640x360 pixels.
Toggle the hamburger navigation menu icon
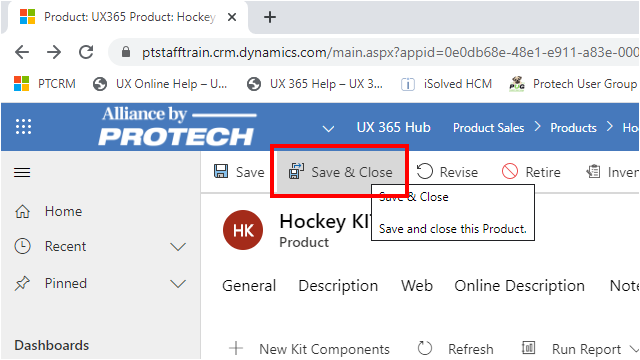click(22, 172)
